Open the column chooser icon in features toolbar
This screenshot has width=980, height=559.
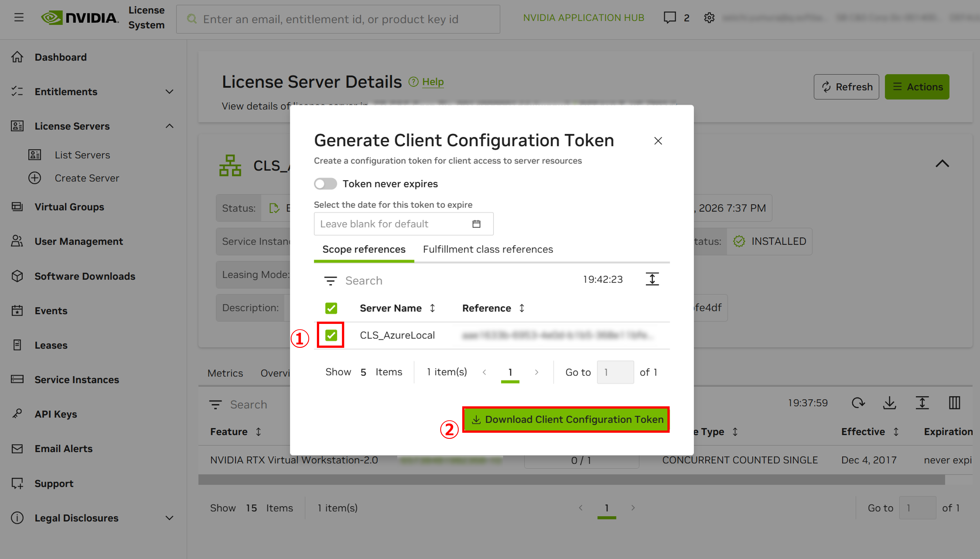(954, 403)
